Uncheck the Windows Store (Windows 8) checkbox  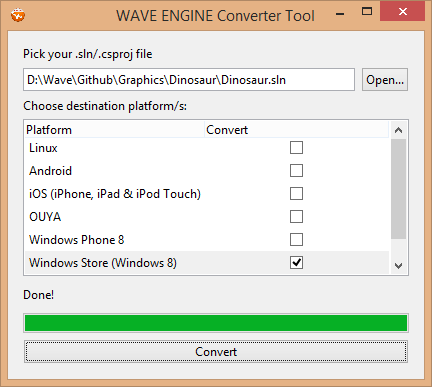[296, 262]
